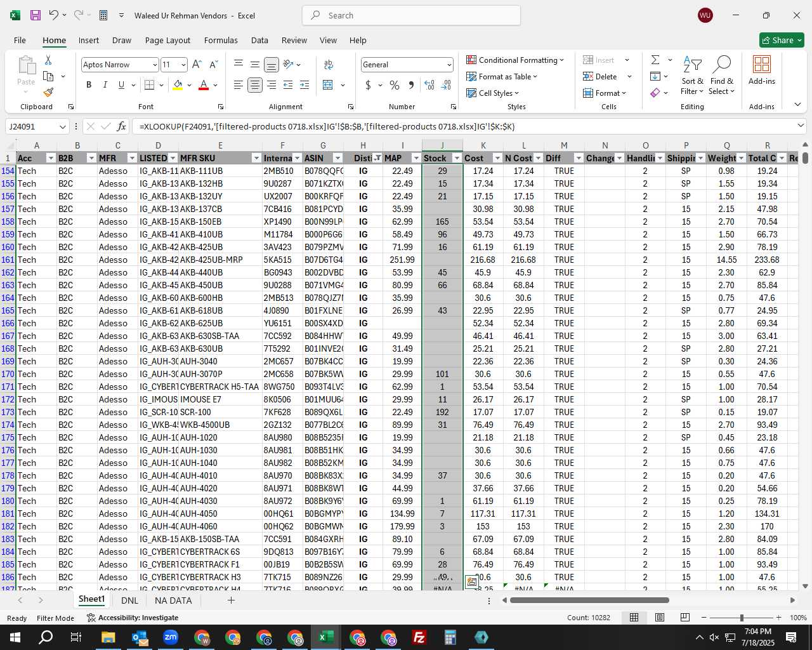Image resolution: width=812 pixels, height=650 pixels.
Task: Open the Name Box J24091 dropdown arrow
Action: [62, 127]
